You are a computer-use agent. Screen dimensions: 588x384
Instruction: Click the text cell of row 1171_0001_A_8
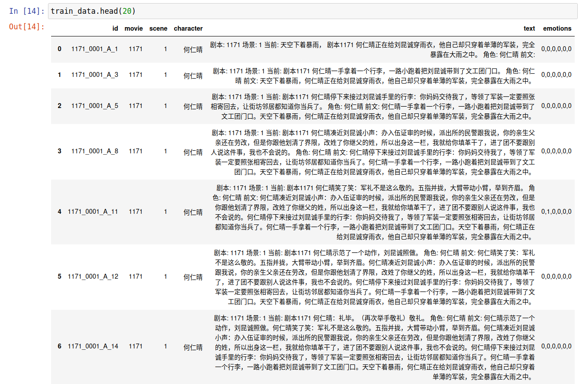(372, 152)
